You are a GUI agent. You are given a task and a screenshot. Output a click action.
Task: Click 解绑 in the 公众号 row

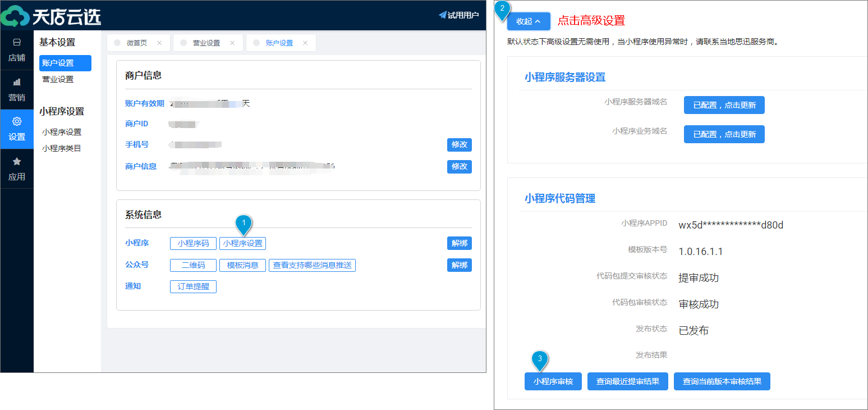pyautogui.click(x=460, y=265)
